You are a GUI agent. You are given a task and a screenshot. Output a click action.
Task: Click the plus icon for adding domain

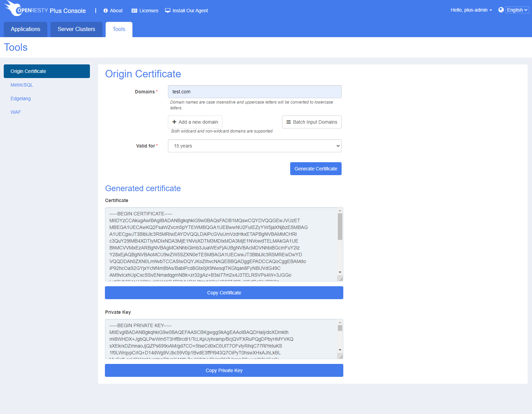point(174,122)
